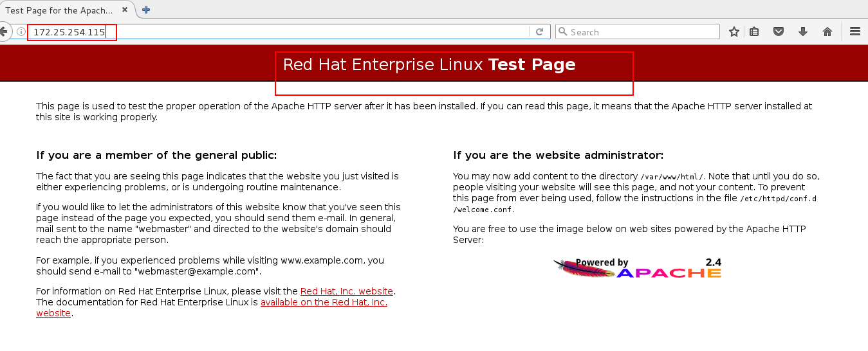The height and width of the screenshot is (351, 868).
Task: Open the hamburger menu
Action: pos(855,32)
